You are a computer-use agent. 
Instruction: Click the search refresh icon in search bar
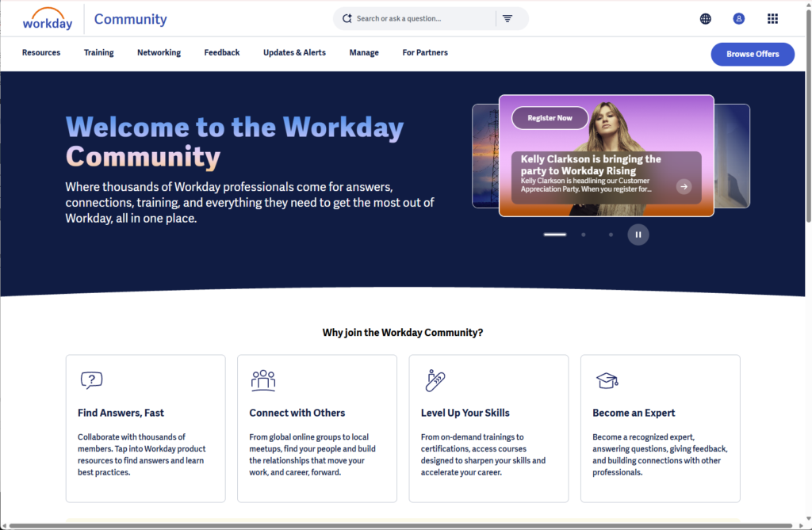coord(347,19)
